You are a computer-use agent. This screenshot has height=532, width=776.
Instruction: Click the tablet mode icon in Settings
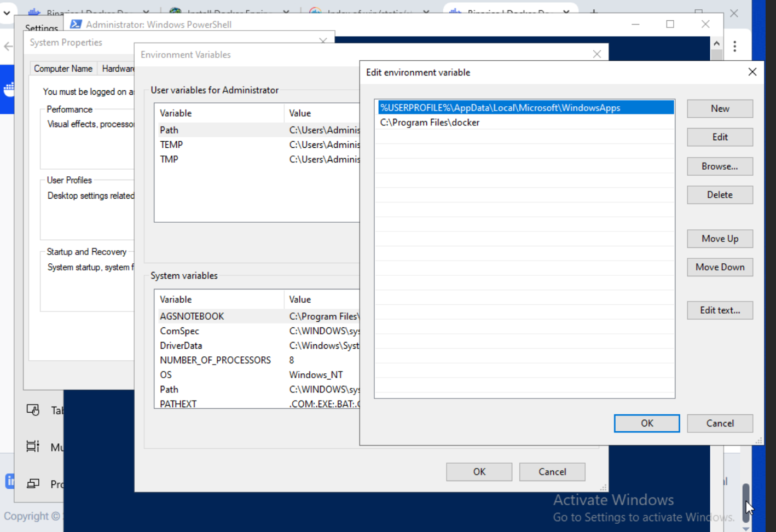pyautogui.click(x=33, y=410)
